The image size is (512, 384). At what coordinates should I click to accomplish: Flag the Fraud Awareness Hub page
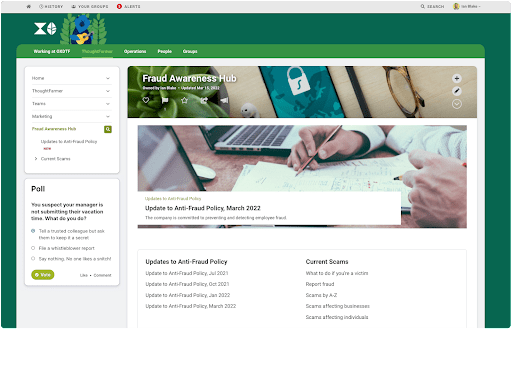pos(165,100)
